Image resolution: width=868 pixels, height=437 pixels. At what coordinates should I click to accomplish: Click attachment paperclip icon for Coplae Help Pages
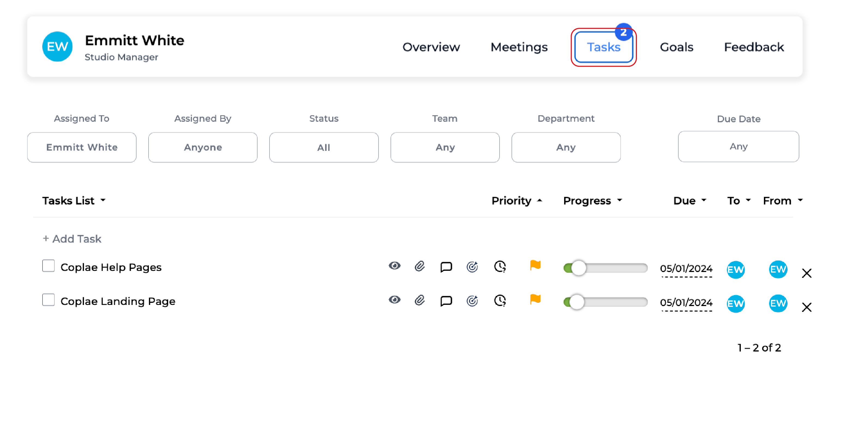[419, 266]
